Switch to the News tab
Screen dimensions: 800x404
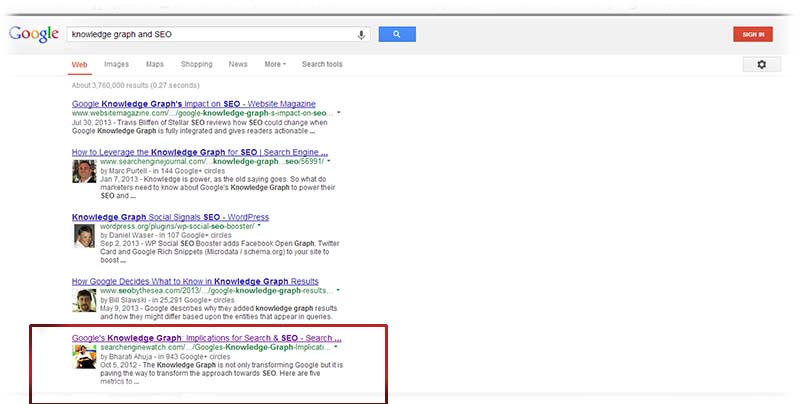point(238,64)
